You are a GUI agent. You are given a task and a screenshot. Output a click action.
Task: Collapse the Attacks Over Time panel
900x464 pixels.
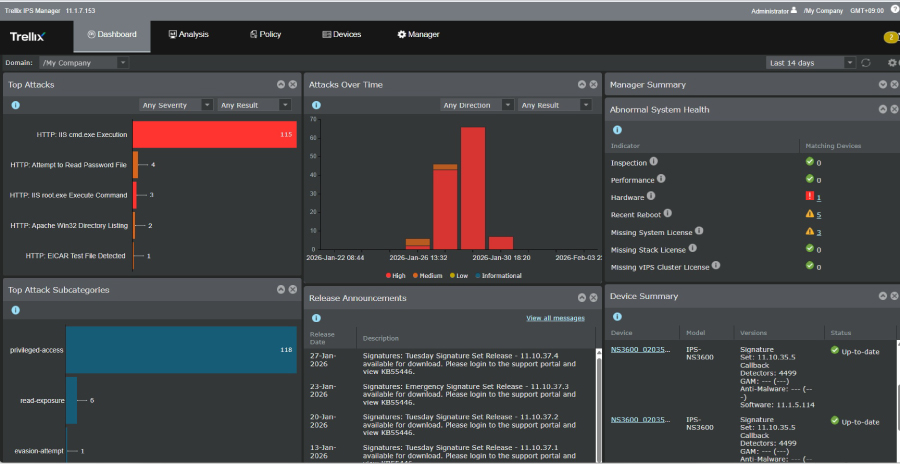[x=581, y=84]
